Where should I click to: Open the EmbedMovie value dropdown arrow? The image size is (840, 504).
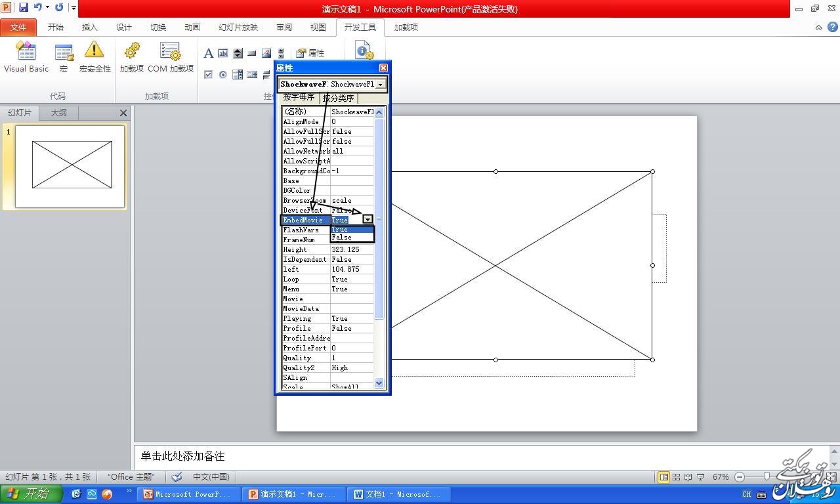(x=367, y=220)
